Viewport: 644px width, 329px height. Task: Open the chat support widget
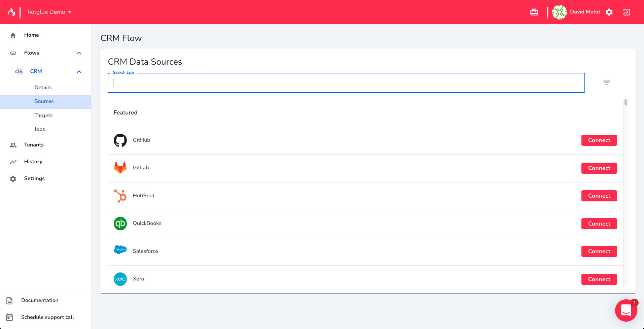pyautogui.click(x=626, y=310)
